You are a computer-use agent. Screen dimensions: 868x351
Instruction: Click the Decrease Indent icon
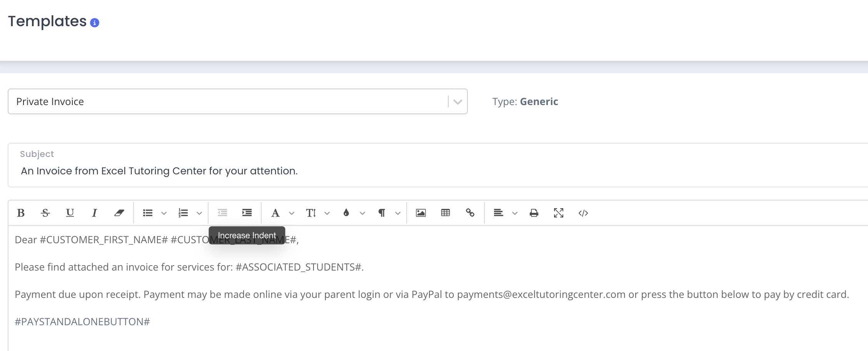pyautogui.click(x=222, y=212)
